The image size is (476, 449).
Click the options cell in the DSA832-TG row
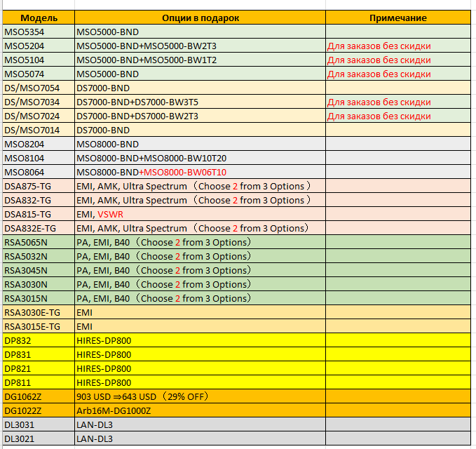pos(200,200)
